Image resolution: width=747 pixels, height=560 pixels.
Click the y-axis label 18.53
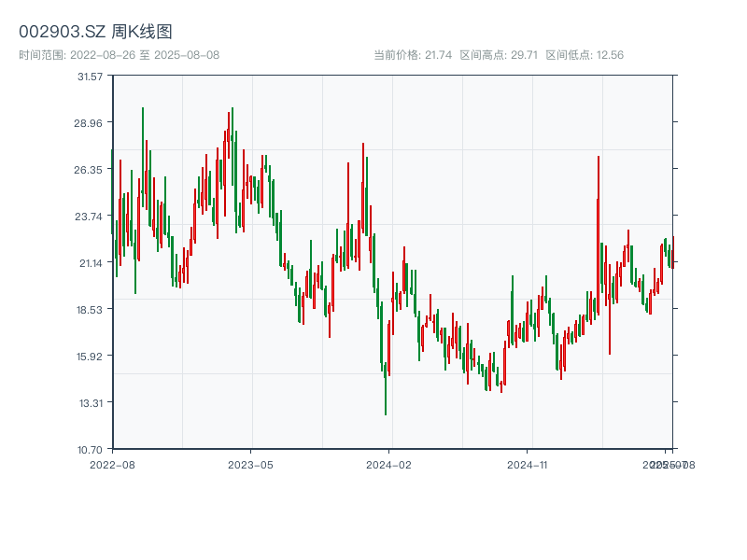point(90,310)
